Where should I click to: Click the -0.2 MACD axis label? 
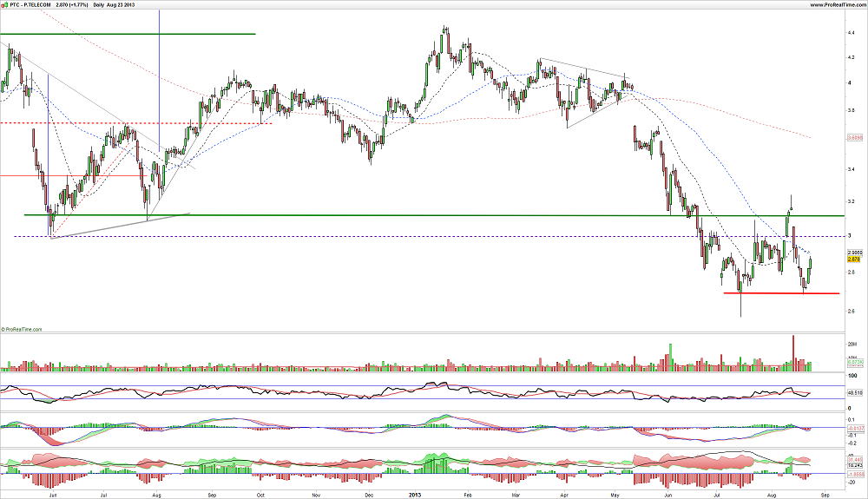(852, 443)
